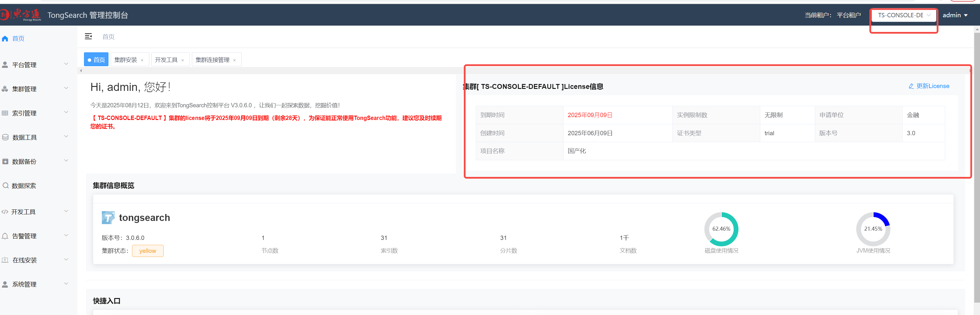
Task: Click the 21.45% JVM usage ring
Action: coord(873,229)
